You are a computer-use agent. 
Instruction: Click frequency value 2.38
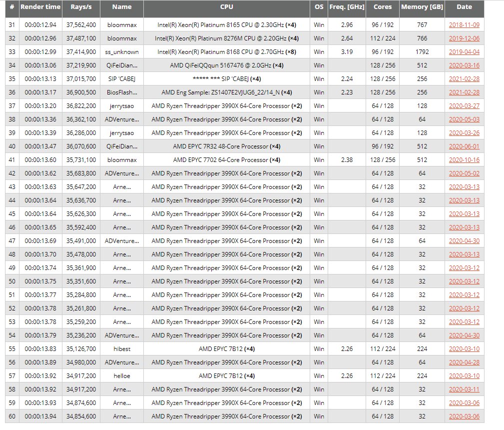point(347,160)
